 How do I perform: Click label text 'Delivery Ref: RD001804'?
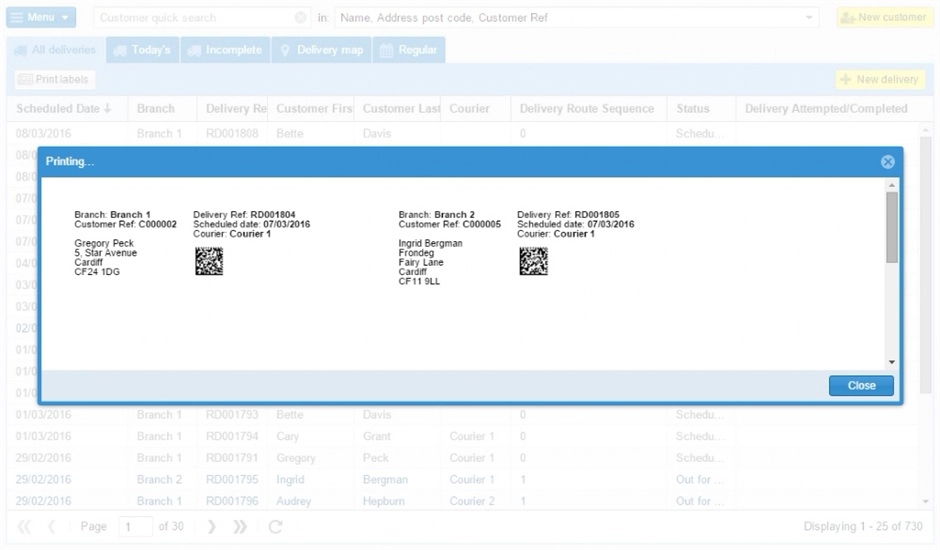click(244, 215)
